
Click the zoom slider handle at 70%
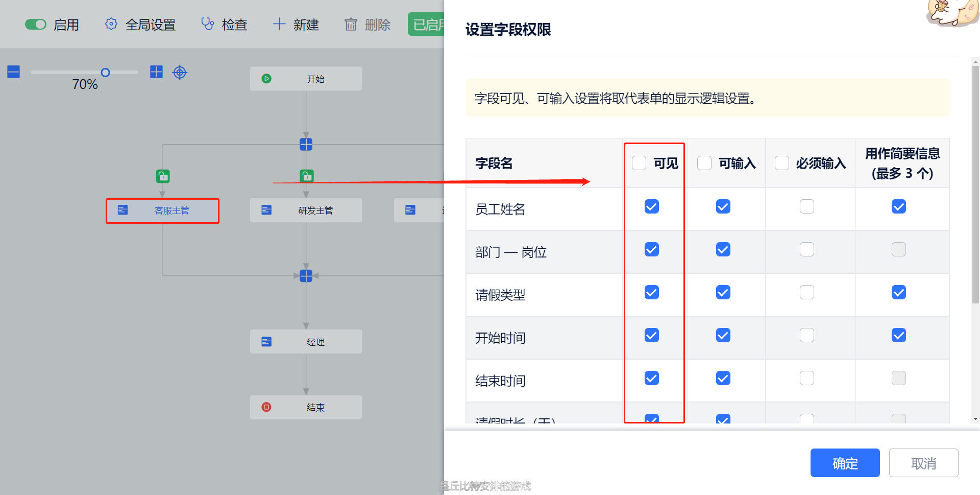(105, 73)
